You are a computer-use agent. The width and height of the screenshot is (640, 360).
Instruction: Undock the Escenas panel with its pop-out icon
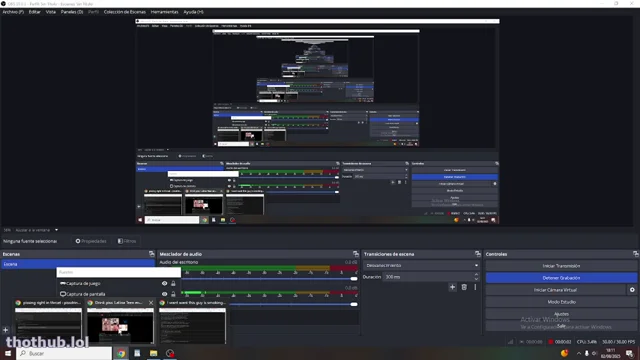click(151, 254)
